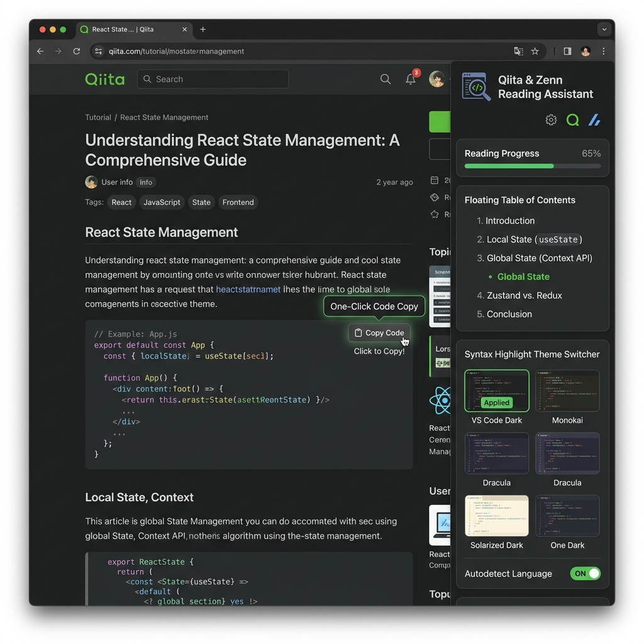The width and height of the screenshot is (644, 644).
Task: Open site info icon in address bar
Action: point(99,52)
